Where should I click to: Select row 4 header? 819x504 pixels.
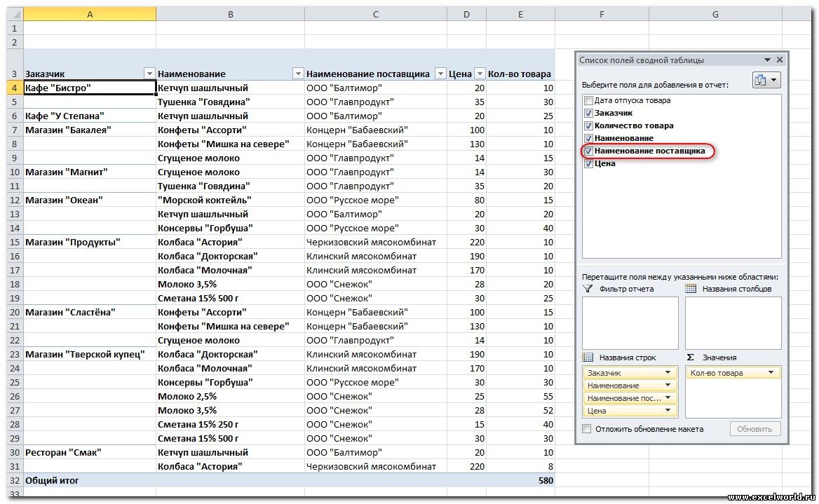15,88
